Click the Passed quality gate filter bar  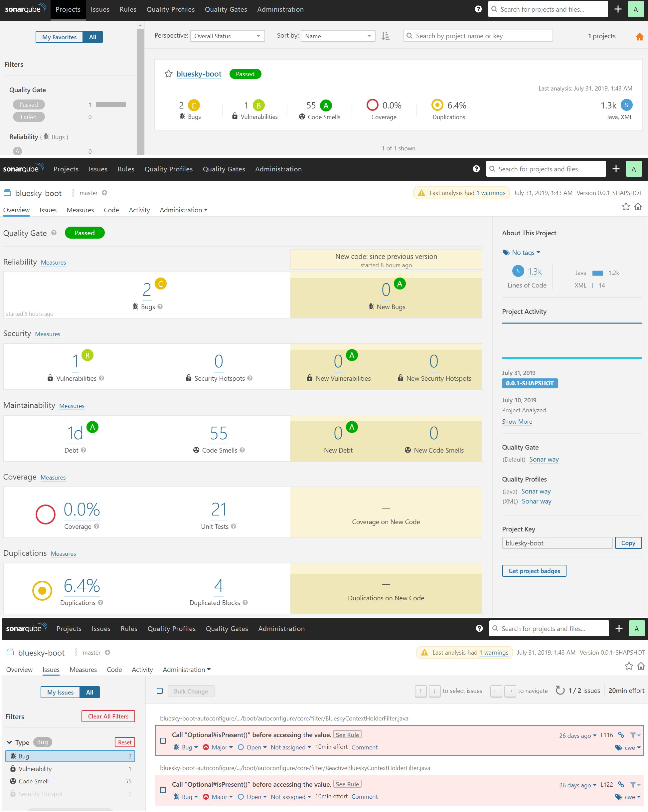[110, 104]
